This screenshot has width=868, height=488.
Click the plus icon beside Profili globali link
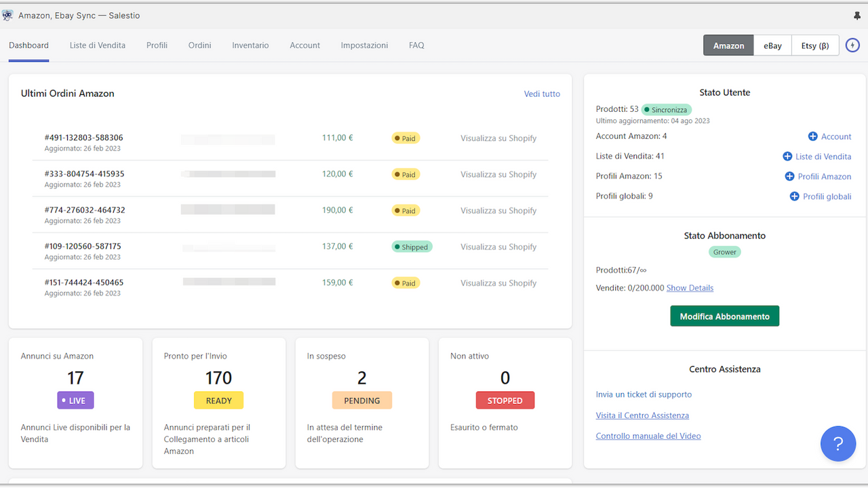tap(795, 197)
